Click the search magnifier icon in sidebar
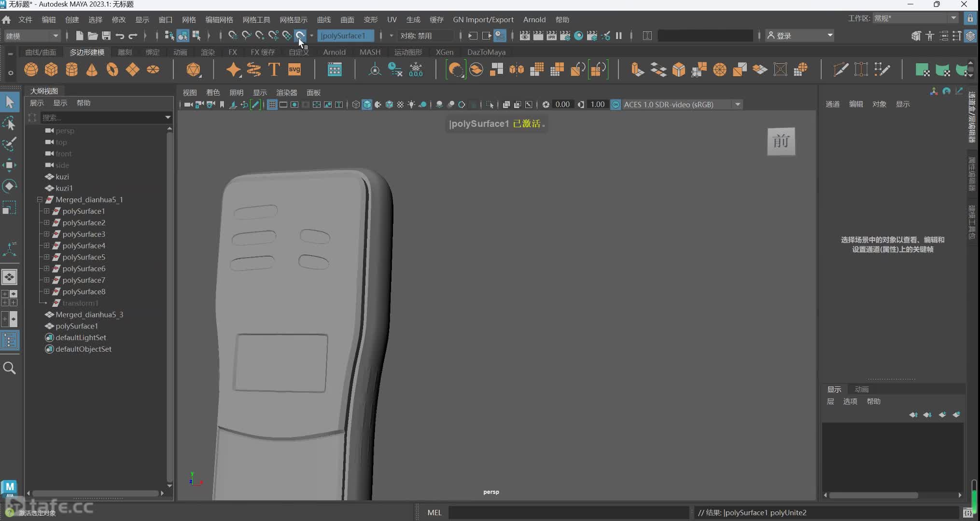 [x=9, y=368]
